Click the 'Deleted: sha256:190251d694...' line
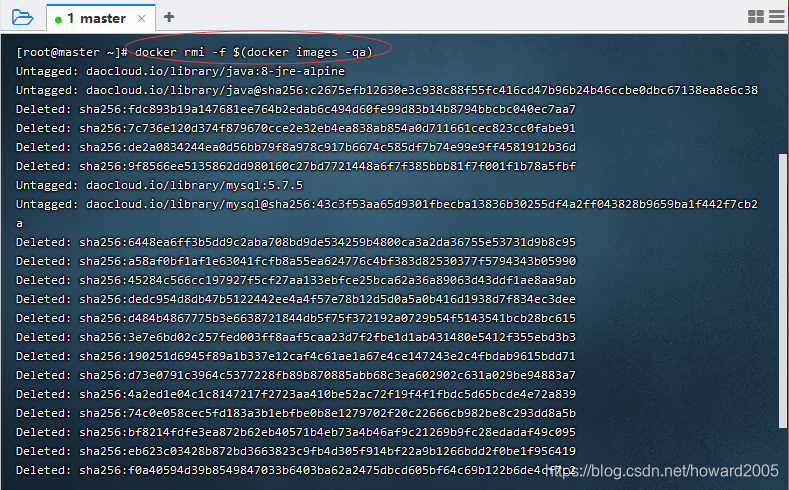Screen dimensions: 789x490 [x=295, y=356]
